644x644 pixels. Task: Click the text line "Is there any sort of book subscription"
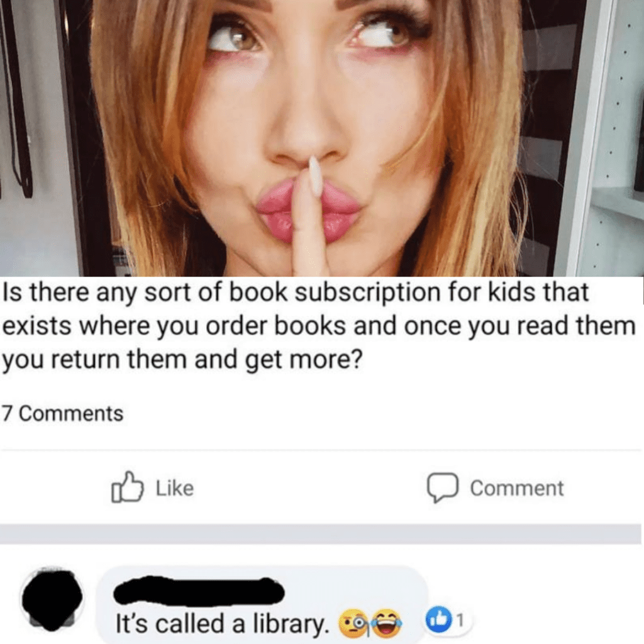click(x=296, y=292)
